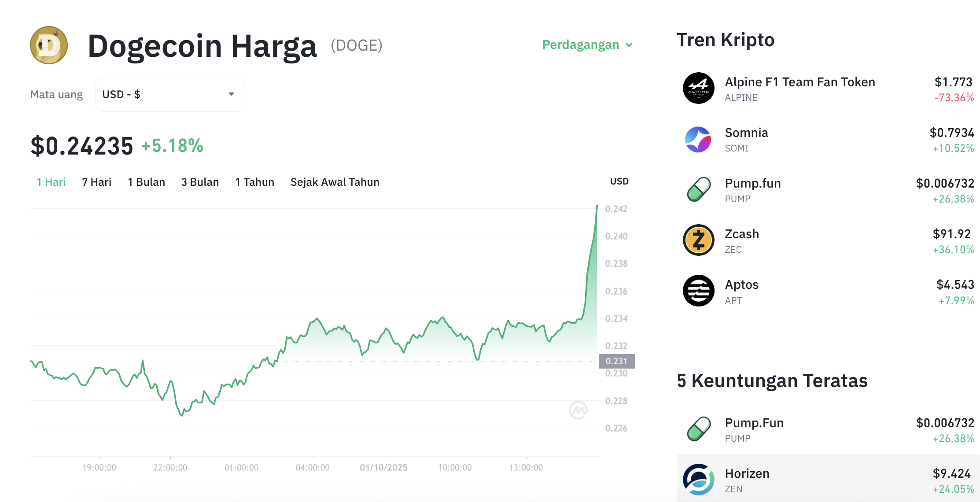This screenshot has height=502, width=980.
Task: Click the Pump.Fun icon under 5 Keuntungan Teratas
Action: pos(698,429)
